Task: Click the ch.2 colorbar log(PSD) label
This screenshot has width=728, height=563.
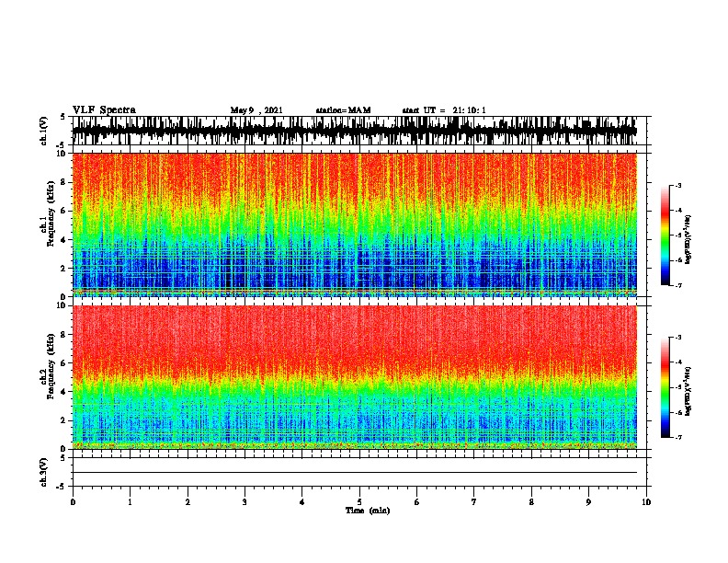Action: pos(688,391)
